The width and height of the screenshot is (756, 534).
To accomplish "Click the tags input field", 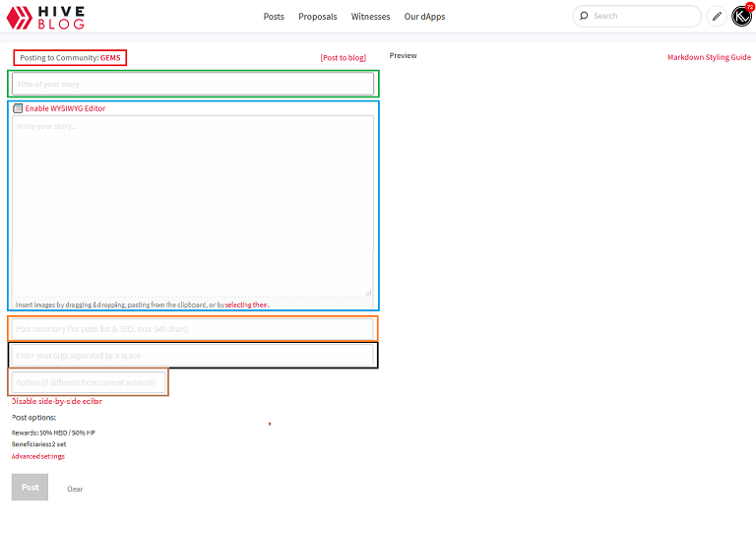I will 193,355.
